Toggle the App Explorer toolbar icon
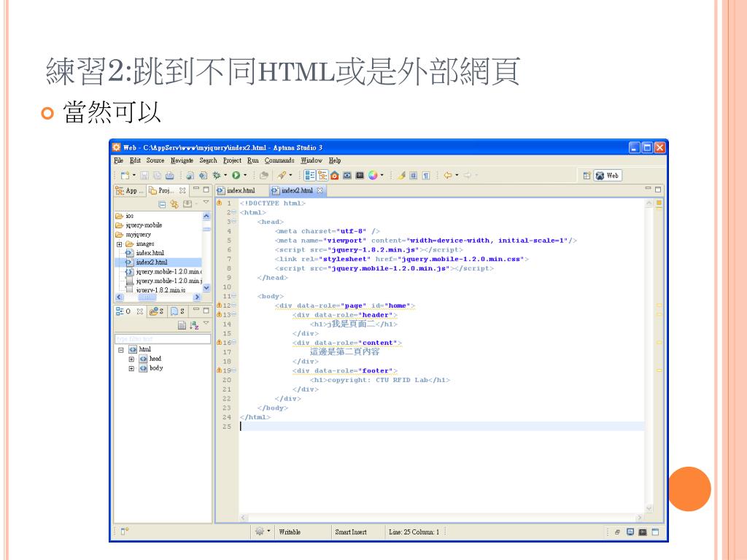 coord(322,175)
